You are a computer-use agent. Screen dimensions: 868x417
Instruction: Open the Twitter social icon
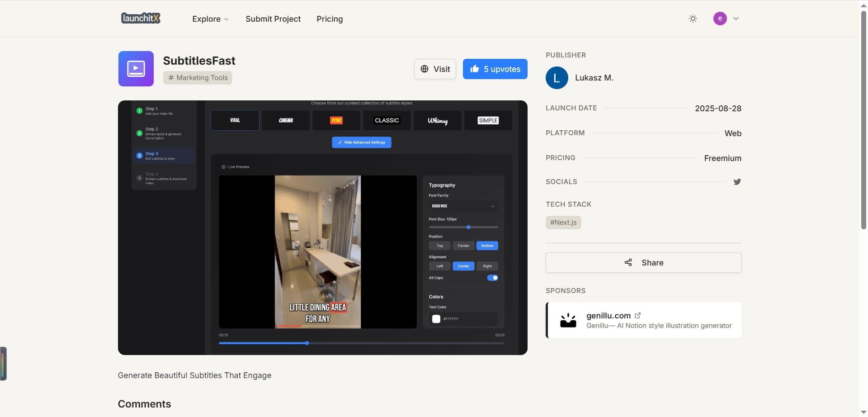[737, 182]
